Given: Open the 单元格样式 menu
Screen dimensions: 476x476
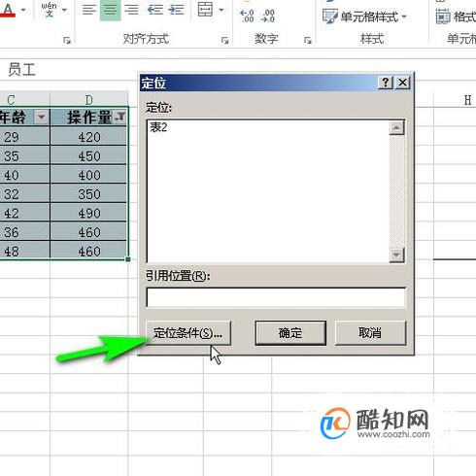Looking at the screenshot, I should click(364, 17).
